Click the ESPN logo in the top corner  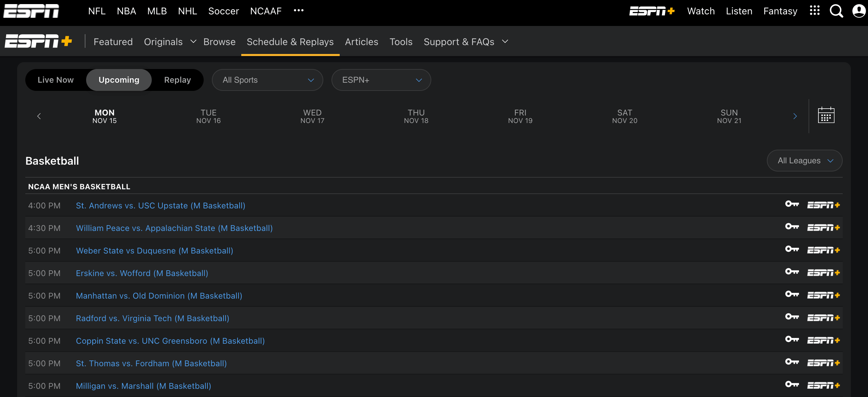(x=31, y=11)
